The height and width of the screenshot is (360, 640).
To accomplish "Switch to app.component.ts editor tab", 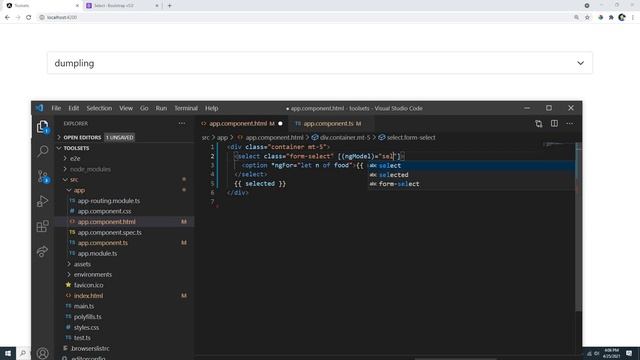I will tap(331, 123).
